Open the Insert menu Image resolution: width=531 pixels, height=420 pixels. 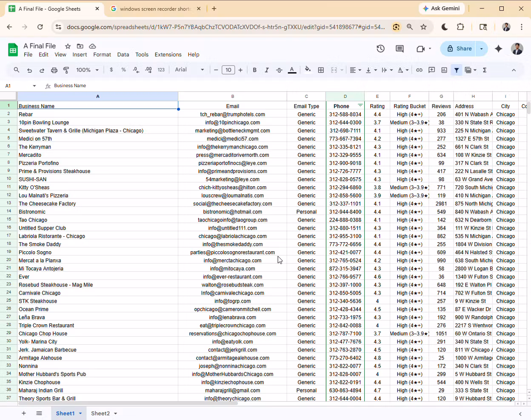click(80, 54)
